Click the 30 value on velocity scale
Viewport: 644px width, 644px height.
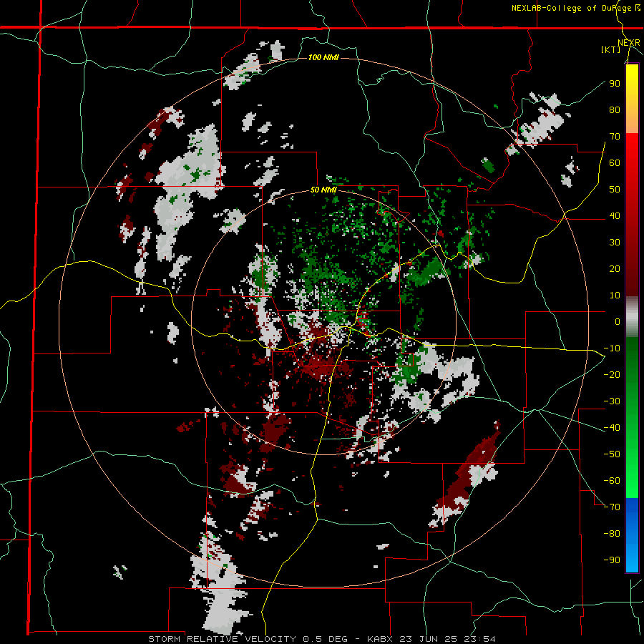(615, 243)
